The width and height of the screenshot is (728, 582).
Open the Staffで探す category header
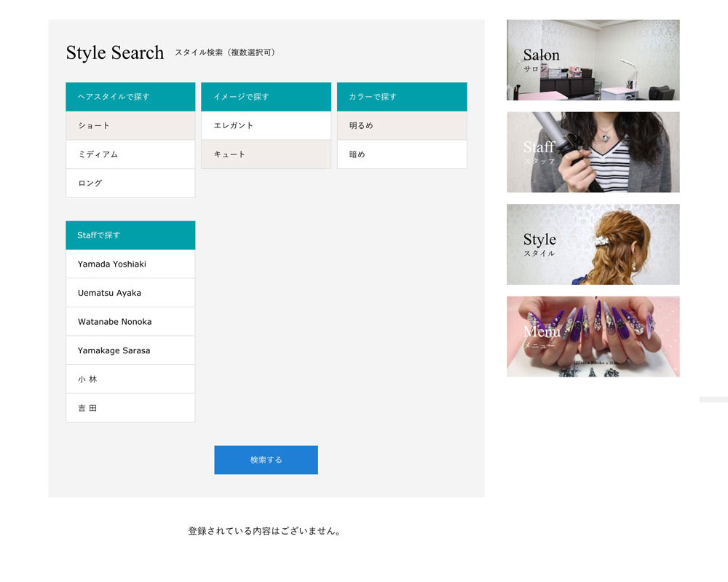pos(130,235)
